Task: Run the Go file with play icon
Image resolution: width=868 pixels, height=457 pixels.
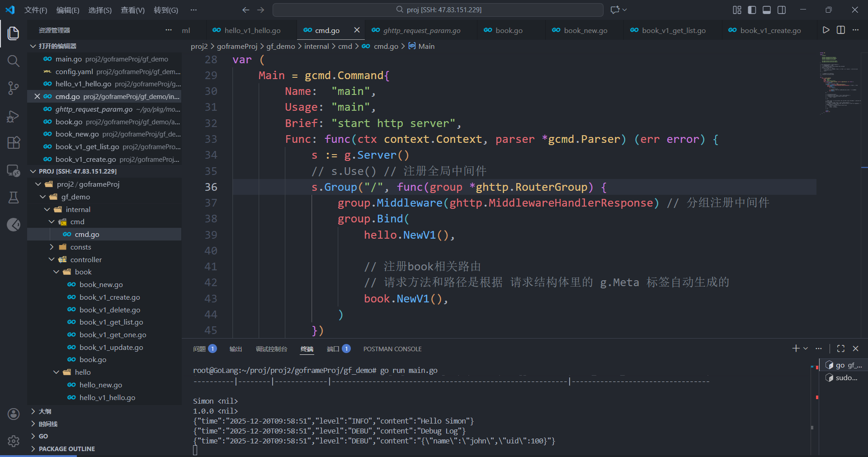Action: 826,30
